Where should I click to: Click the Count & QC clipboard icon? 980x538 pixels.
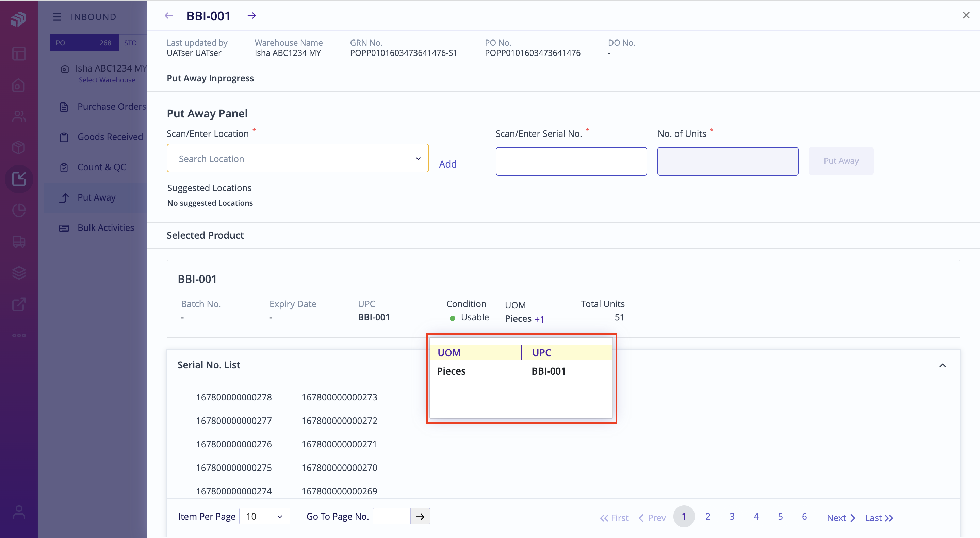click(x=64, y=168)
